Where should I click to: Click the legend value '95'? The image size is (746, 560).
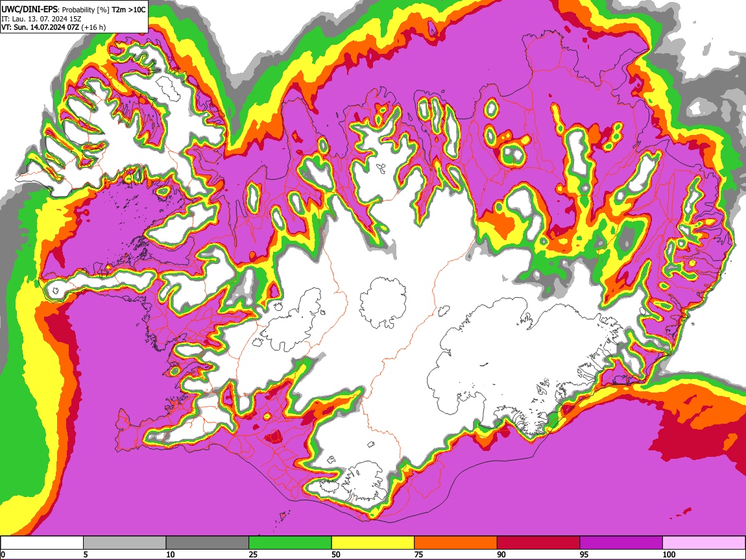point(584,554)
